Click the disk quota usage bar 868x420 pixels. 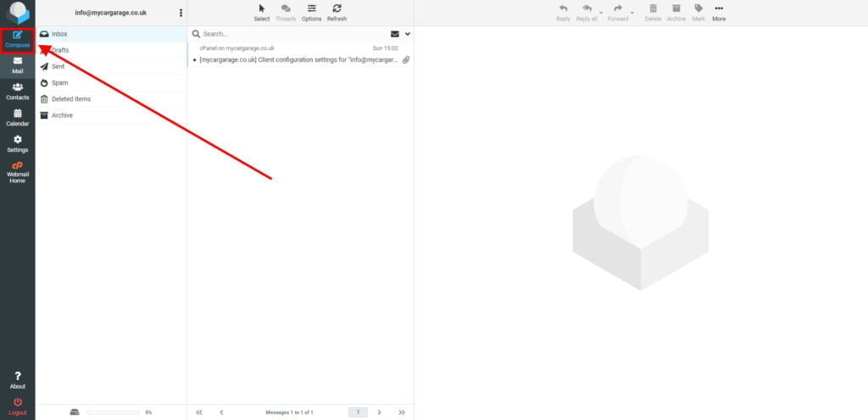coord(113,412)
